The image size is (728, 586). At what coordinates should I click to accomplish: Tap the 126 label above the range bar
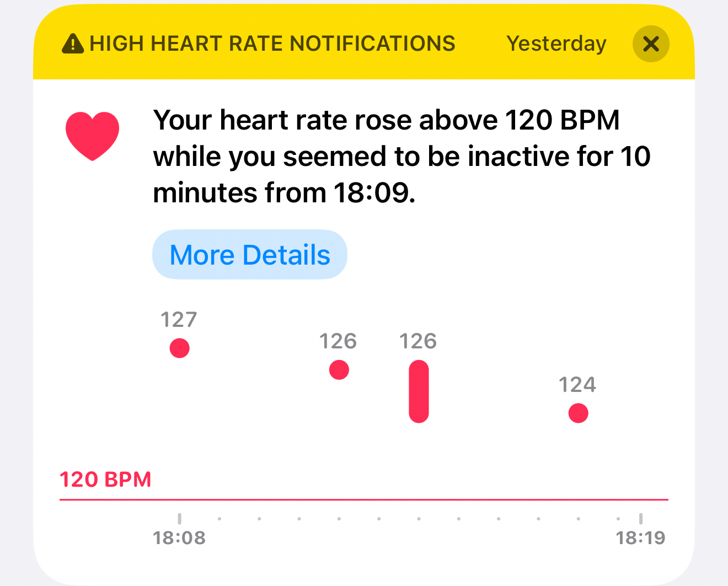[418, 341]
